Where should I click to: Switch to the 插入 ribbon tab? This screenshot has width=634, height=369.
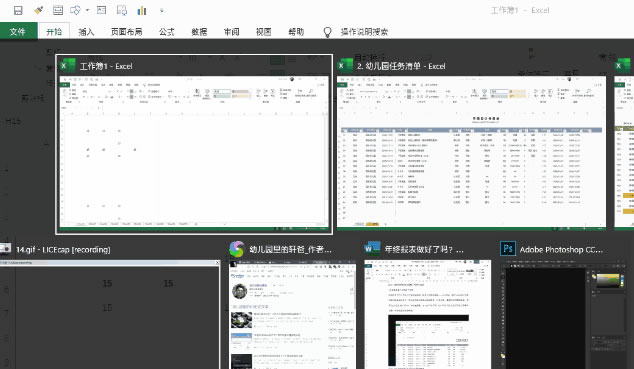86,32
